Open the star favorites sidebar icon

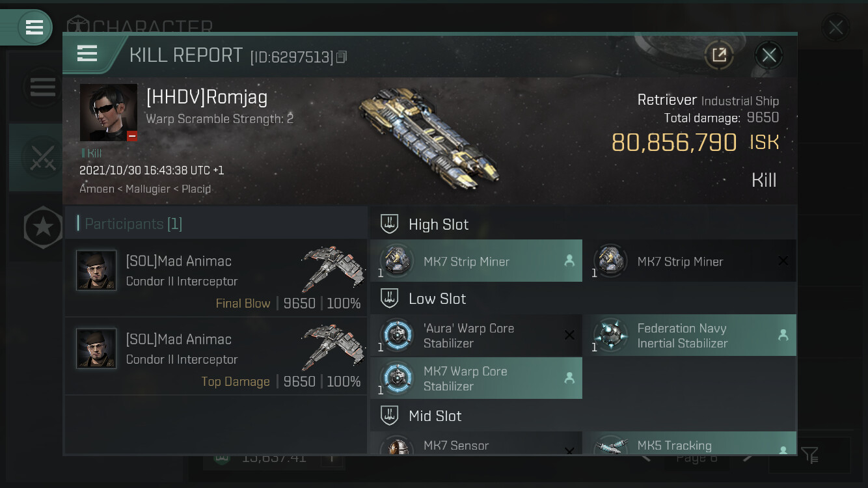[x=43, y=228]
